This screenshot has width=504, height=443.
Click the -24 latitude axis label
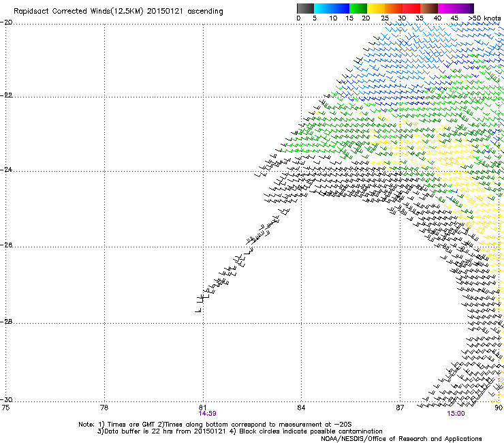tap(6, 170)
